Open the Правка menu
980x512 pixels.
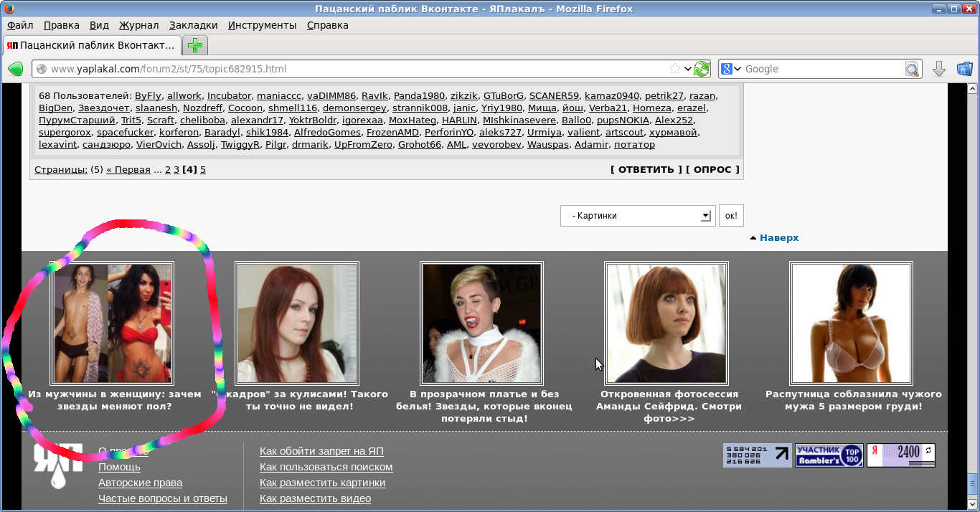61,25
